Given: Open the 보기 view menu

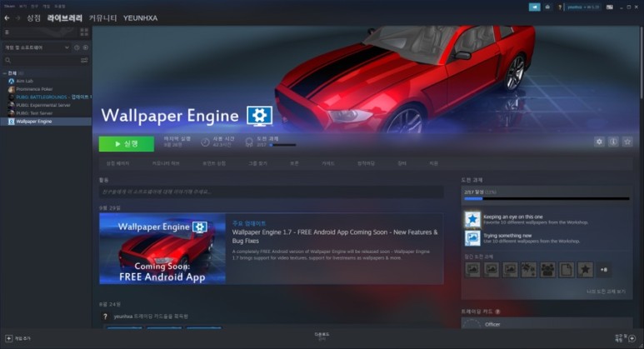Looking at the screenshot, I should (x=22, y=6).
